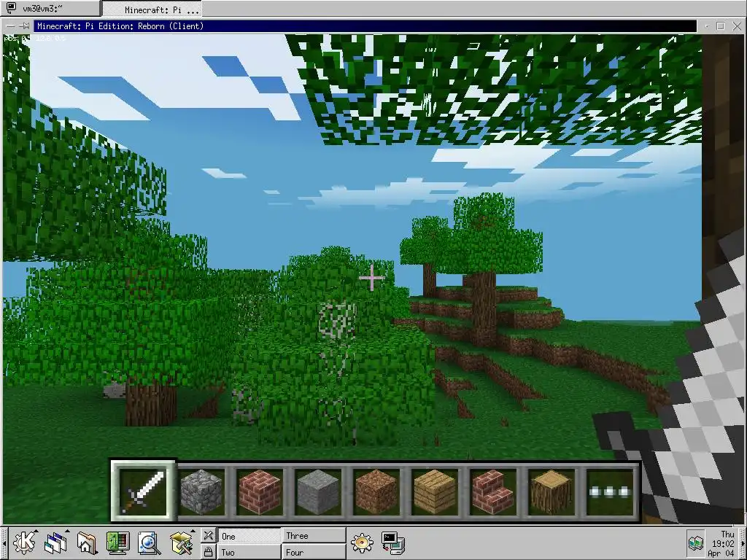Click the Minecraft window titlebar text
This screenshot has height=560, width=747.
pyautogui.click(x=120, y=26)
